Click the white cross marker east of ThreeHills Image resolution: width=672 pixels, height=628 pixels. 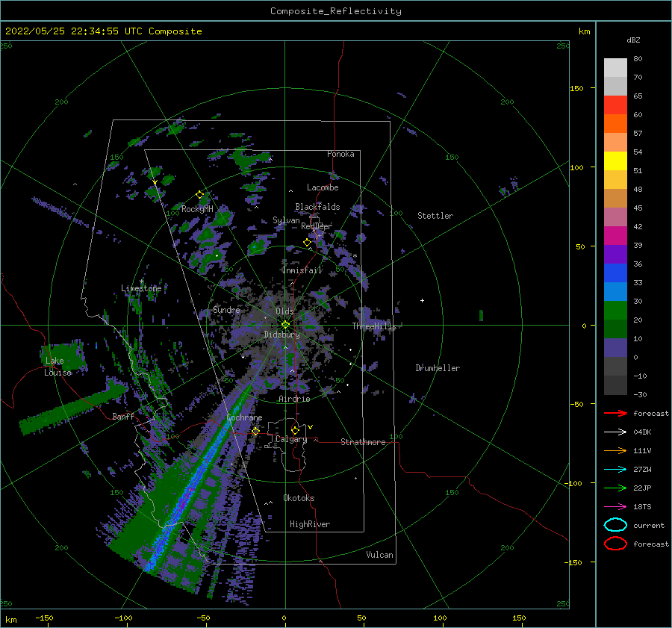[422, 300]
